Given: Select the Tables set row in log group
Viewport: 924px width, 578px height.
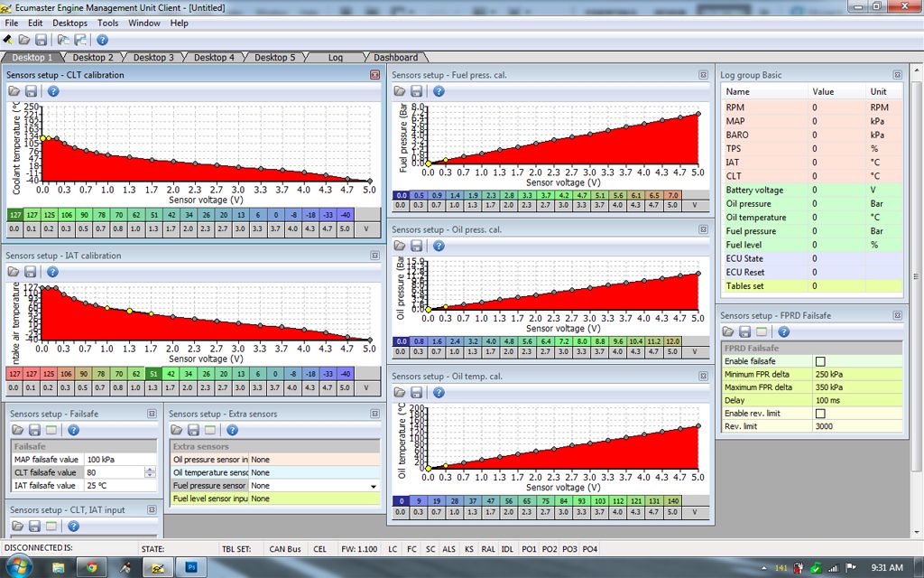Looking at the screenshot, I should pyautogui.click(x=811, y=286).
